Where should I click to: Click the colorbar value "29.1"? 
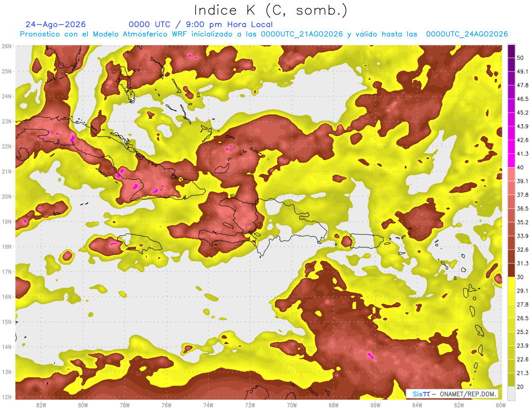coord(523,290)
